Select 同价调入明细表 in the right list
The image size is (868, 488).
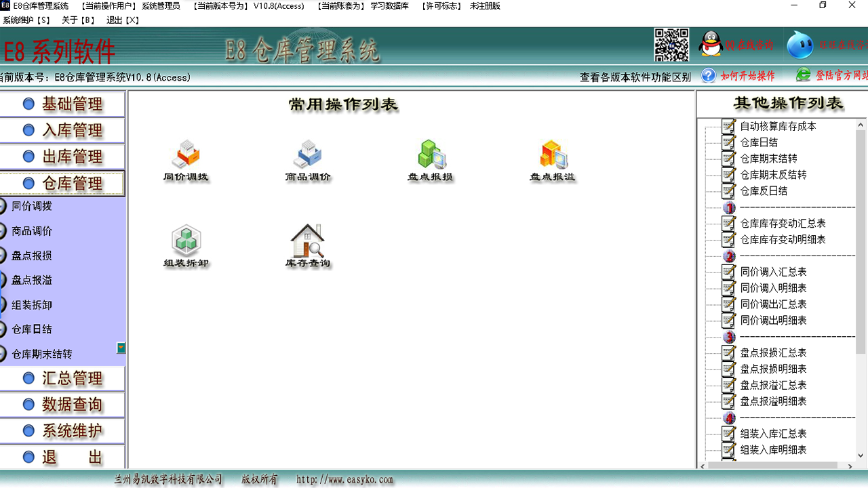[773, 288]
